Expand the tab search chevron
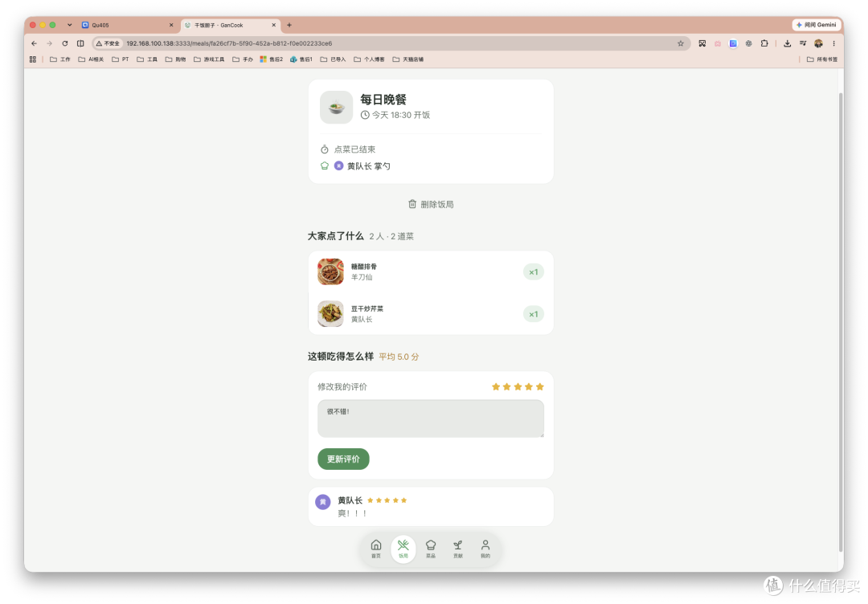The width and height of the screenshot is (868, 604). [69, 25]
